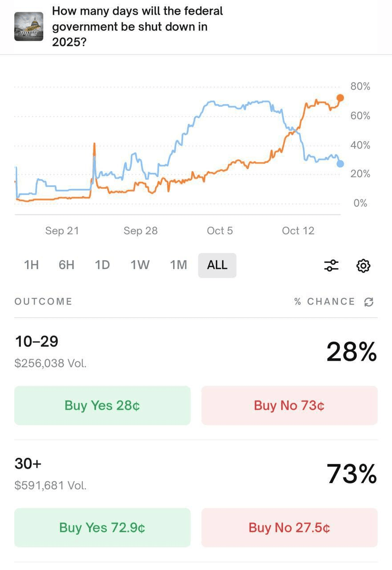Buy Yes at 28¢ for 10–29
392x570 pixels.
[102, 405]
